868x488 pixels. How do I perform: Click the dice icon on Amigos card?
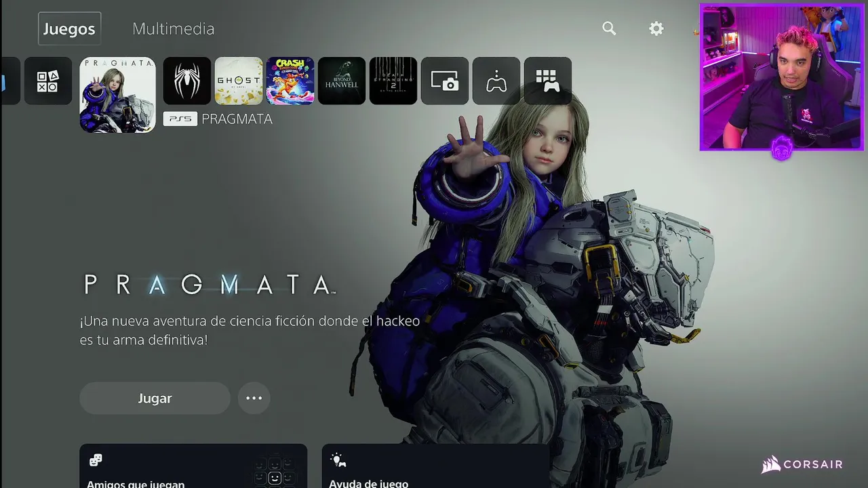point(96,460)
